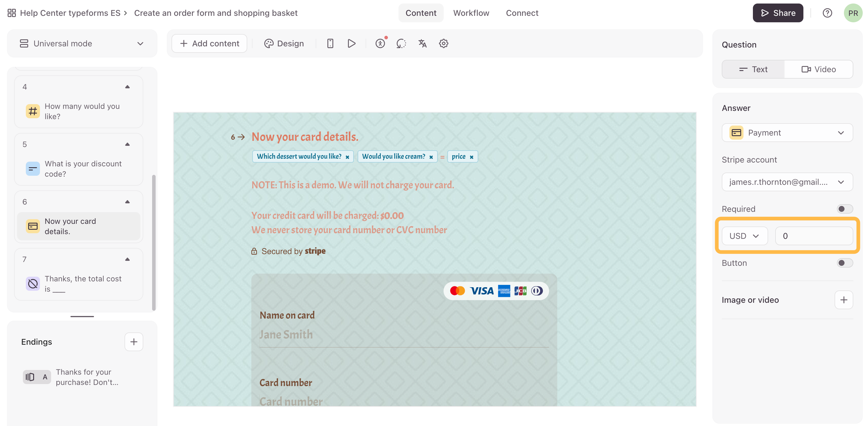Image resolution: width=868 pixels, height=426 pixels.
Task: Collapse question 5 with its arrow
Action: (x=127, y=144)
